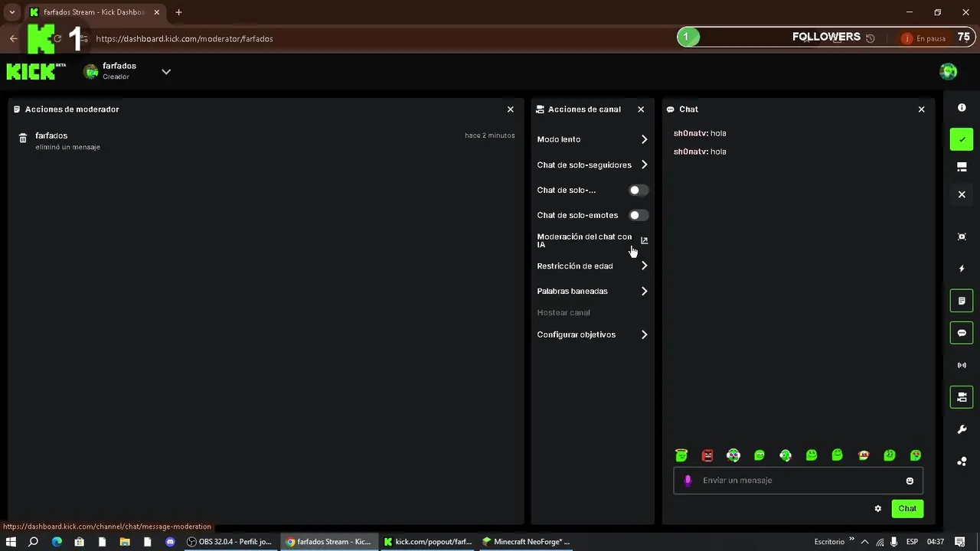Click the 'En pausa' profile indicator
The height and width of the screenshot is (551, 980).
point(924,38)
